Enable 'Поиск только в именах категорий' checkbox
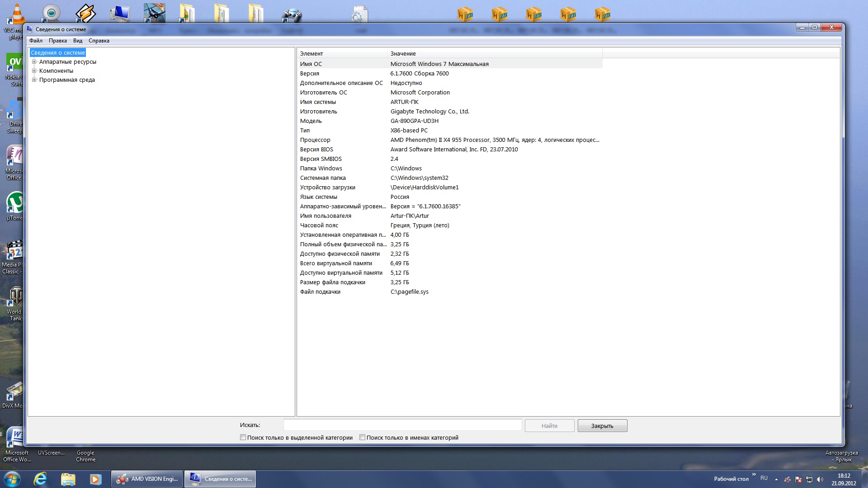The image size is (868, 488). (x=362, y=437)
